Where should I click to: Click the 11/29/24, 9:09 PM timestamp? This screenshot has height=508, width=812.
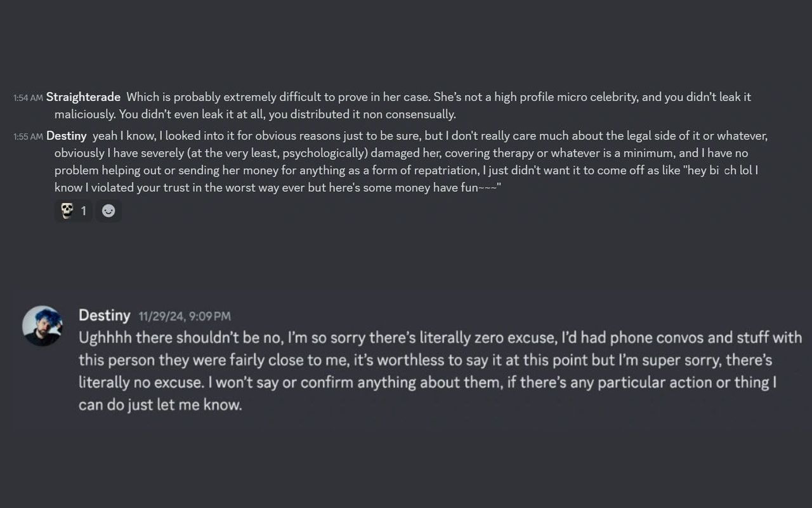click(184, 316)
